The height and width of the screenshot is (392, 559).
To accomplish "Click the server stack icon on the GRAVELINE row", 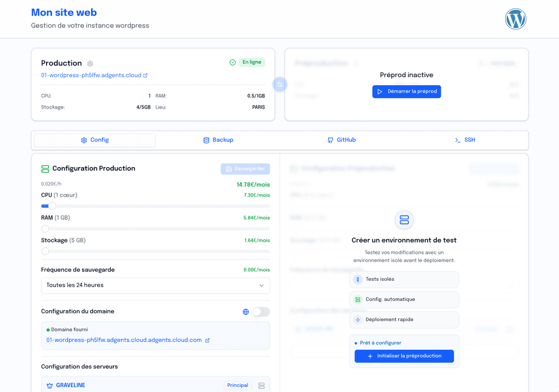I will (262, 385).
